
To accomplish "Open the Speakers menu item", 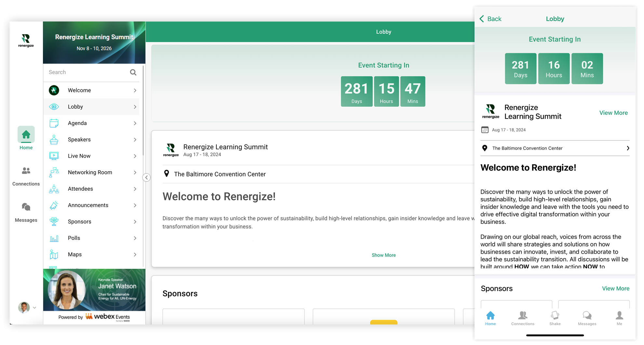I will pos(91,140).
